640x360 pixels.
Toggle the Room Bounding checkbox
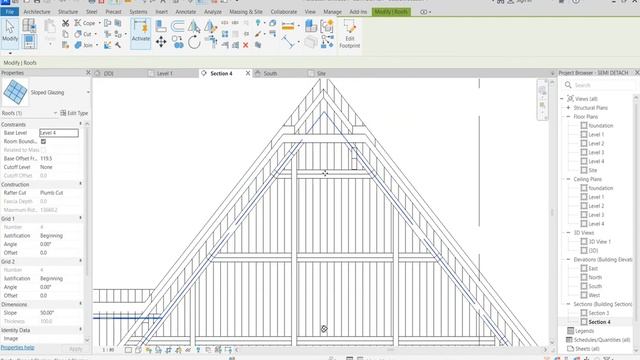(x=43, y=141)
